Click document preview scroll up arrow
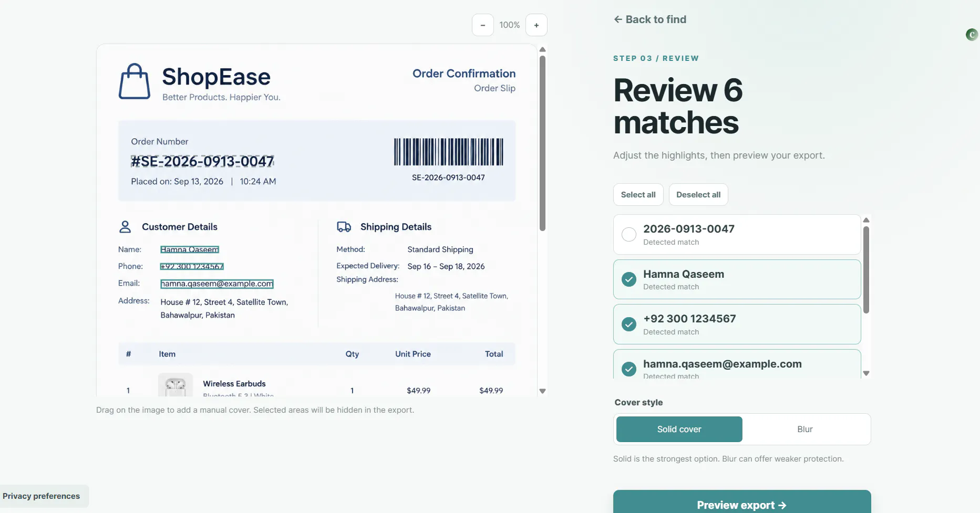 (542, 50)
